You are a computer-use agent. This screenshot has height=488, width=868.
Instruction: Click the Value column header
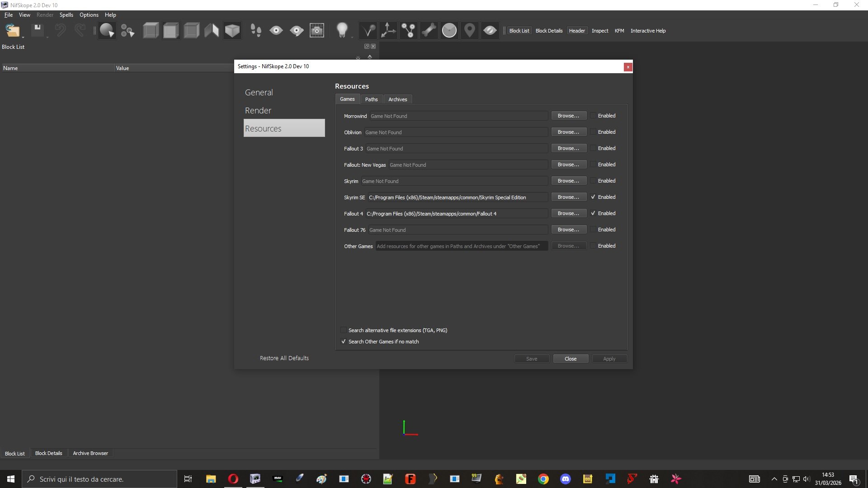174,68
